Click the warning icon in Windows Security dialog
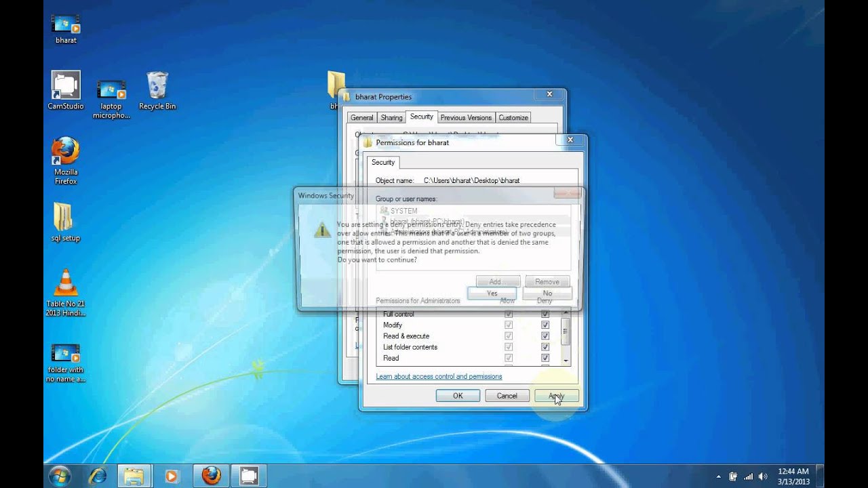Viewport: 868px width, 488px height. [x=323, y=230]
